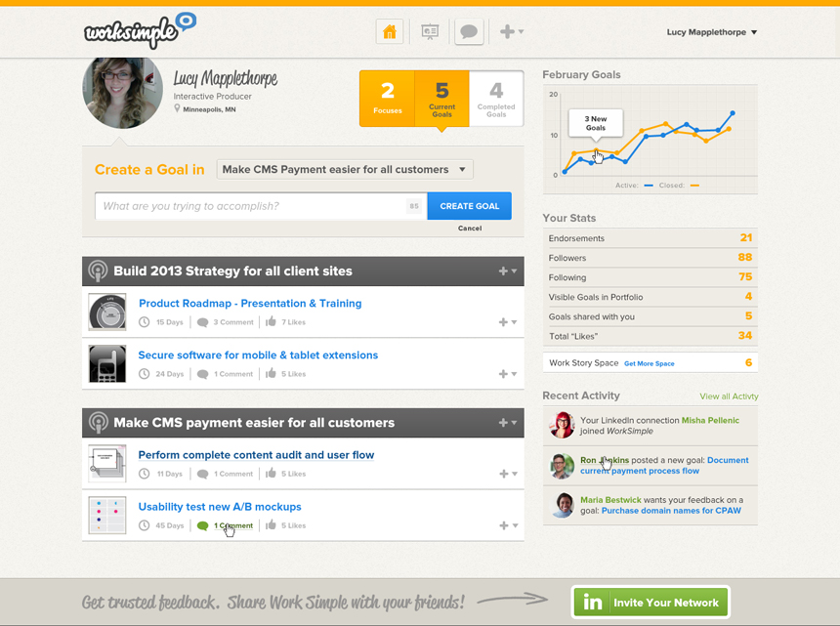Click the Create Goal button
The image size is (840, 626).
tap(469, 206)
